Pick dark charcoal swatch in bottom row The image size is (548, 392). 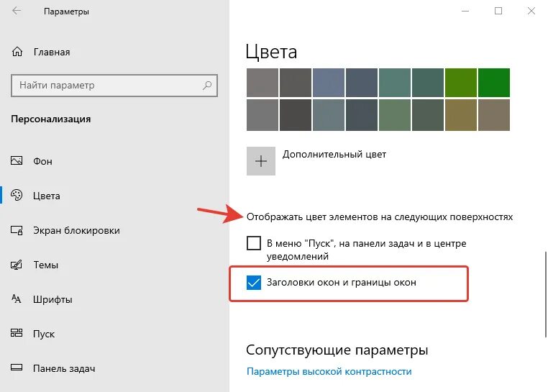click(x=296, y=115)
